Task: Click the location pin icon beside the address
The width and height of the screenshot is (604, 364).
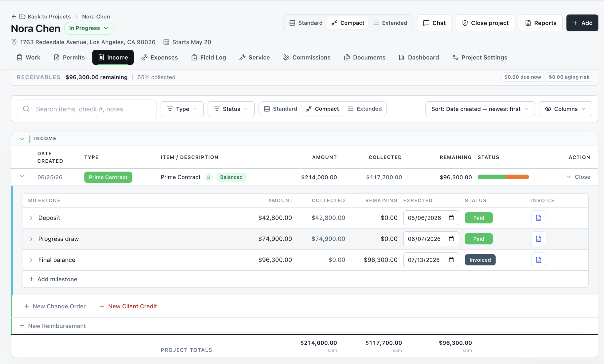Action: pos(14,42)
